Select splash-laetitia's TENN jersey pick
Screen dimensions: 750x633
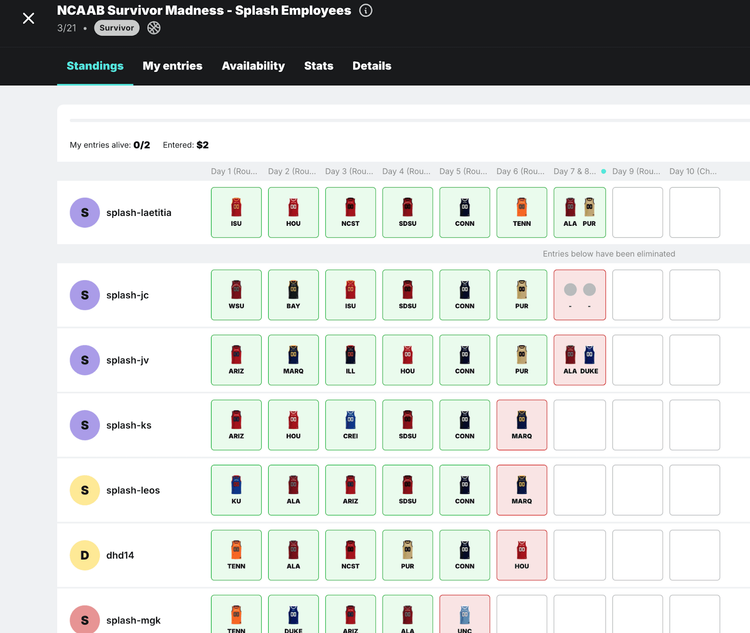point(522,213)
